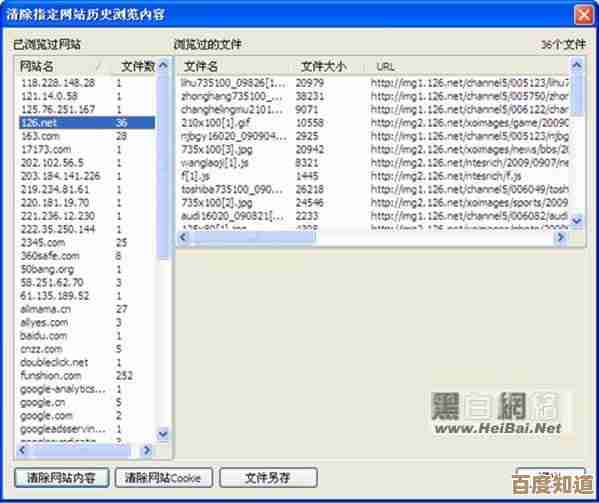Select file toshiba735100_090...
Screen dimensions: 599x503
tap(374, 189)
